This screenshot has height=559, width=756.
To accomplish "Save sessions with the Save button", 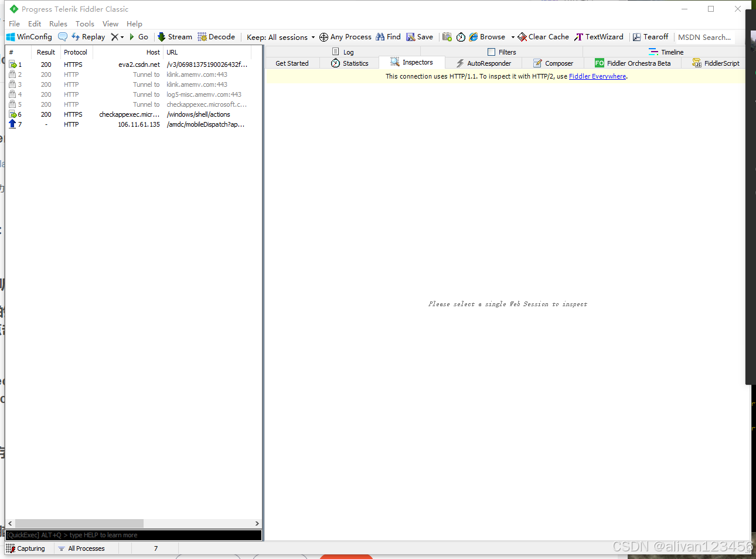I will [x=420, y=37].
